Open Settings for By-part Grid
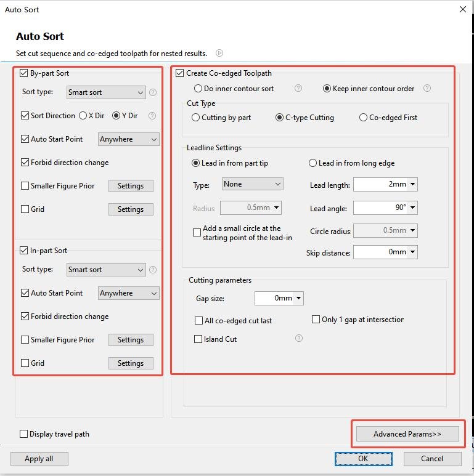Viewport: 474px width, 476px height. coord(131,209)
